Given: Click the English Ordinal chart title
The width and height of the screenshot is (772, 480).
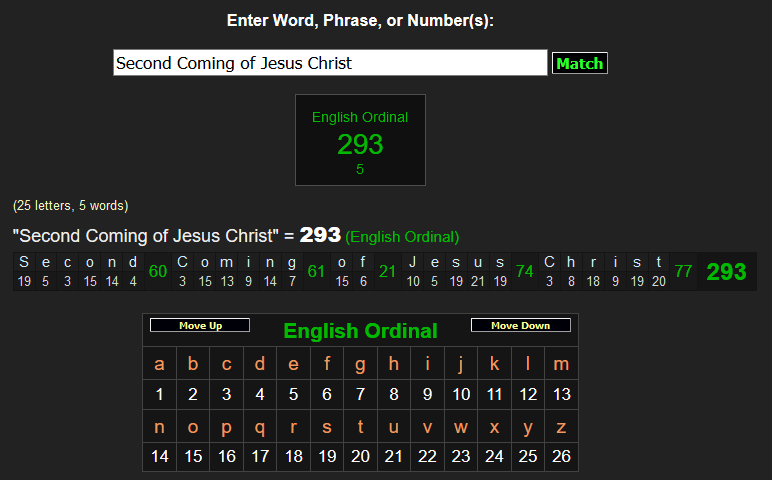Looking at the screenshot, I should click(360, 331).
